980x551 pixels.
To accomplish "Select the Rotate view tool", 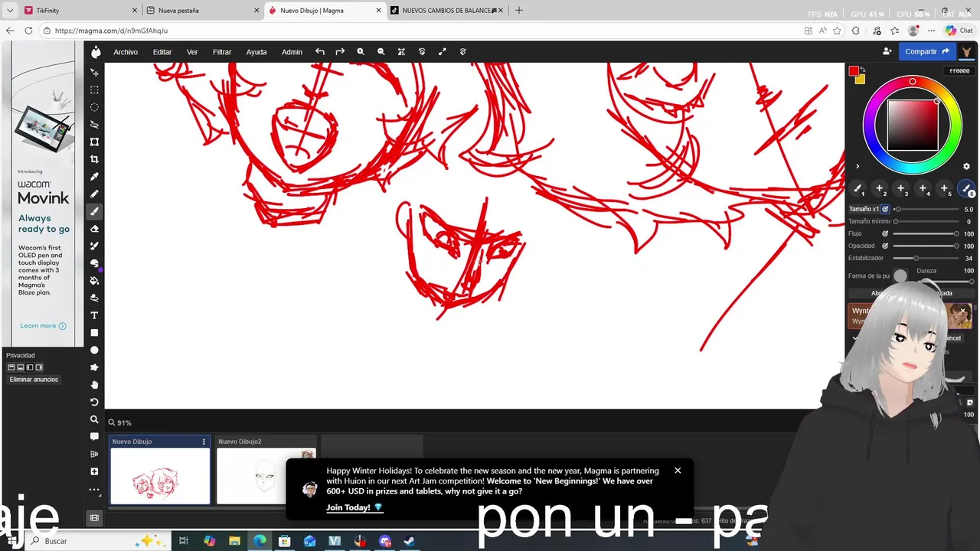I will (x=95, y=402).
